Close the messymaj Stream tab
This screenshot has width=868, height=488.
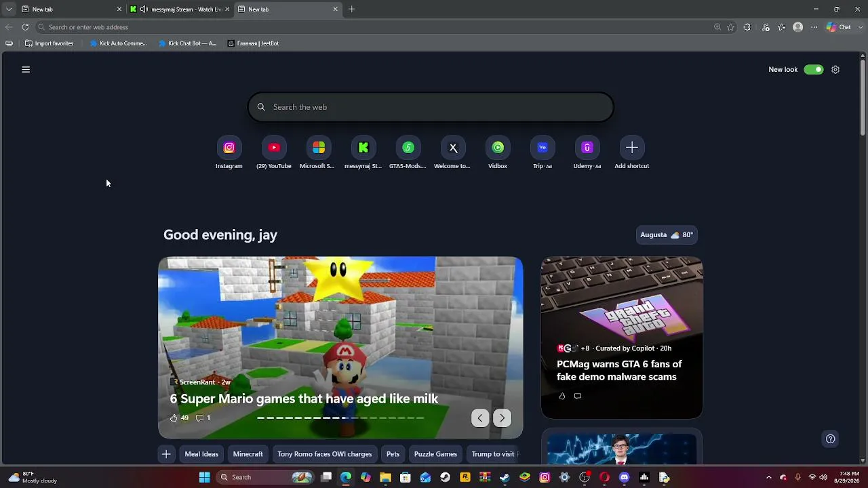tap(227, 9)
